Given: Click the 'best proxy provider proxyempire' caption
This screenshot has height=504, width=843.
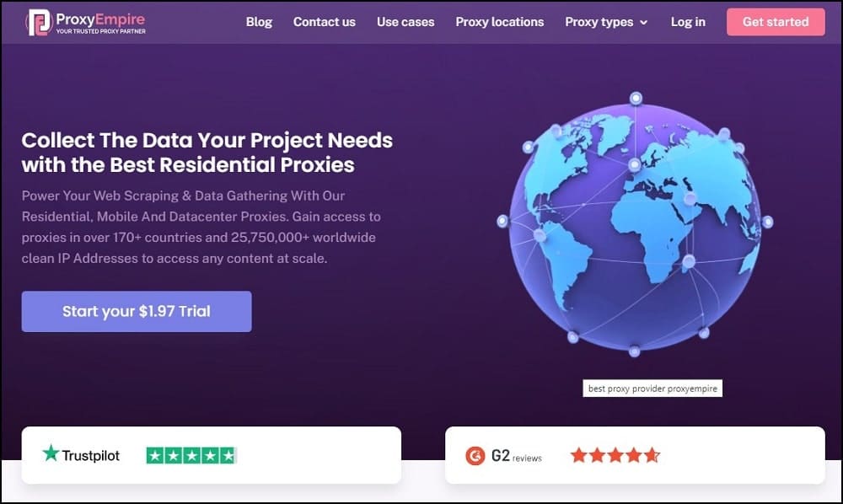Looking at the screenshot, I should click(652, 389).
